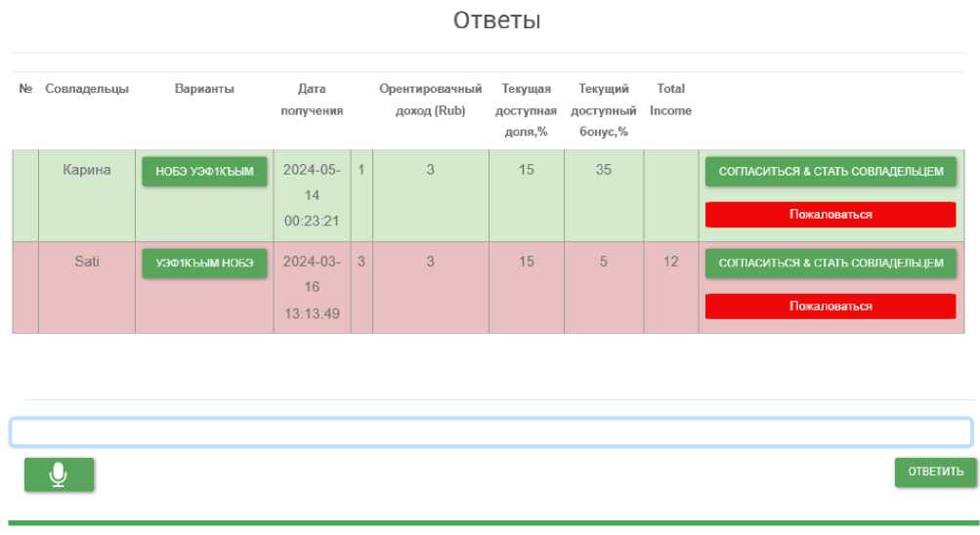The height and width of the screenshot is (535, 980).
Task: Click the Текущая доступная доля,% header
Action: [526, 110]
